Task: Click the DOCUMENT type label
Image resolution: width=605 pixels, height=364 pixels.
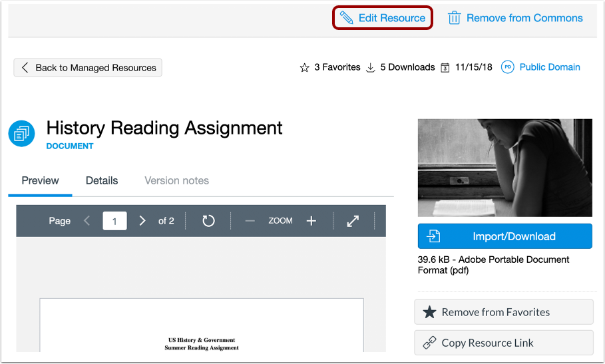Action: (x=70, y=146)
